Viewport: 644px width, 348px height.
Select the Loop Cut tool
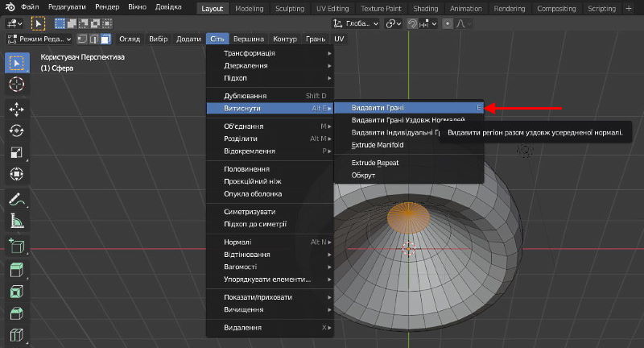pyautogui.click(x=17, y=335)
